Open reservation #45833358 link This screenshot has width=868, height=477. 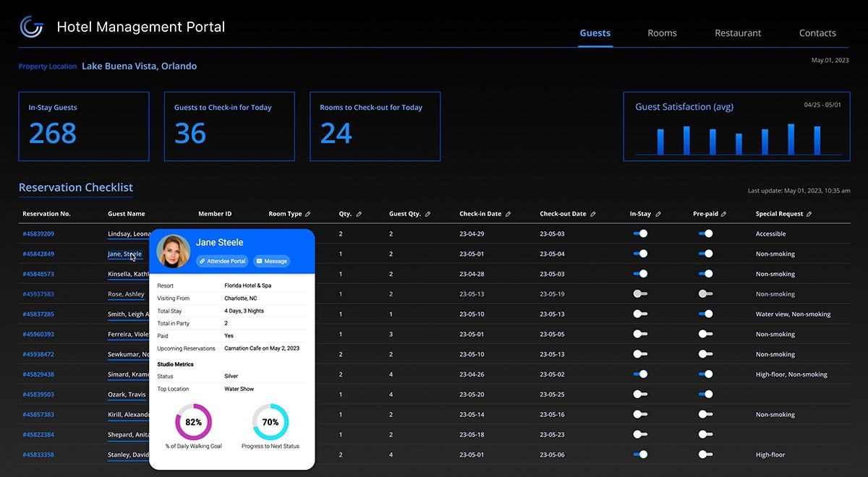[38, 455]
